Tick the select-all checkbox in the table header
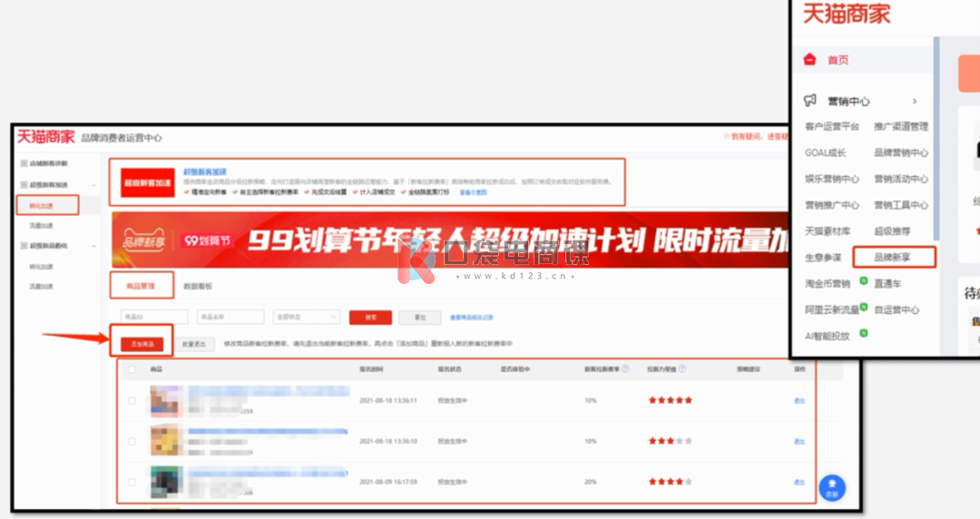 (132, 369)
